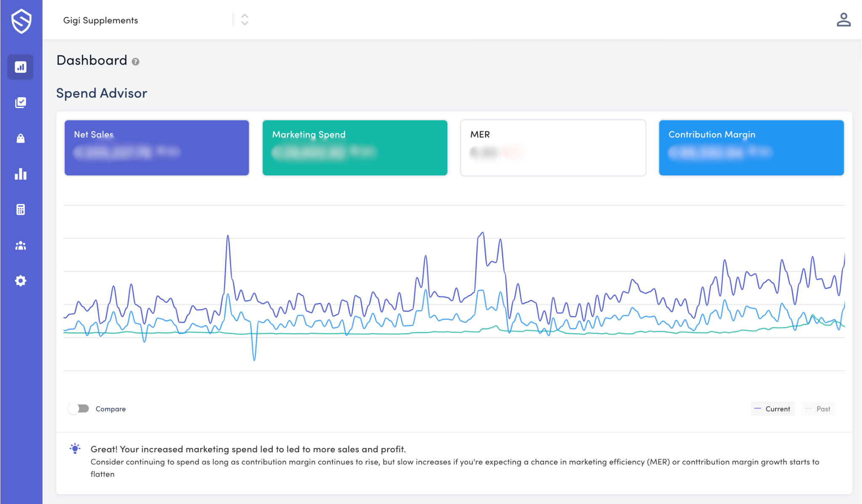Open the people group sidebar icon

point(20,245)
